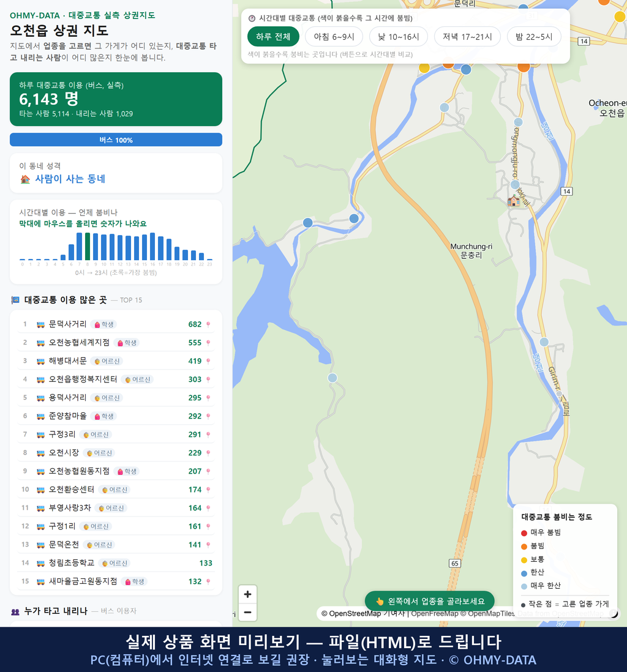
Task: Click the 학생 tag on 준양참마을 row
Action: [104, 416]
